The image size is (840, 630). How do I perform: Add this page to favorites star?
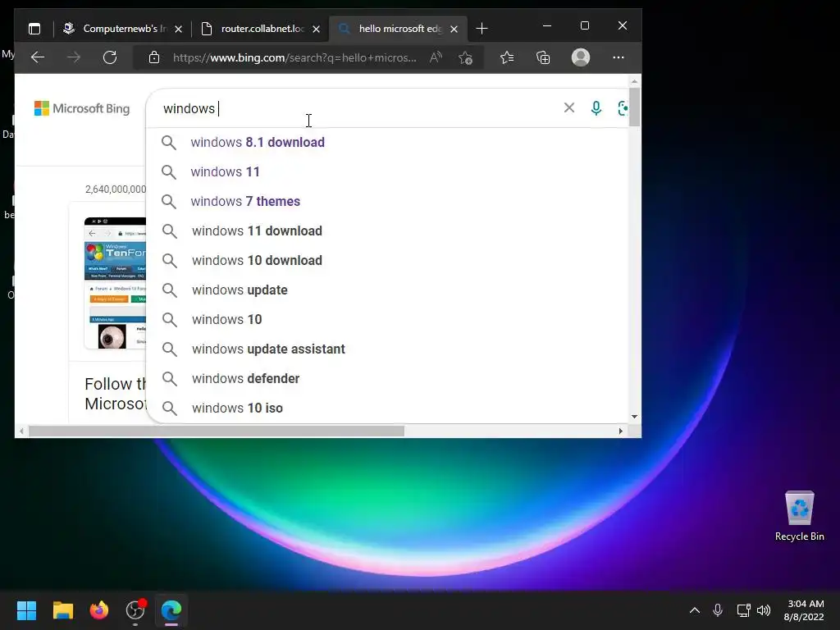[x=466, y=57]
